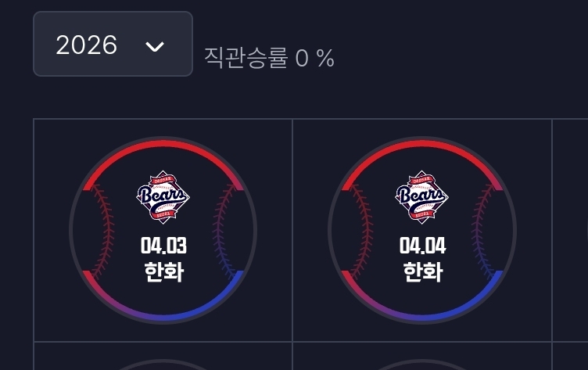Click right stitching of the 04.03 baseball

click(x=224, y=232)
